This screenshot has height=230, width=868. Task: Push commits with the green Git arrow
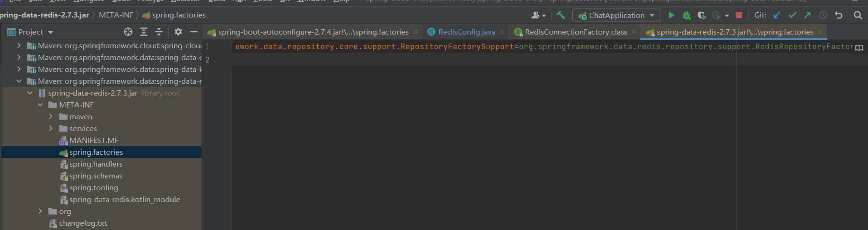[807, 15]
